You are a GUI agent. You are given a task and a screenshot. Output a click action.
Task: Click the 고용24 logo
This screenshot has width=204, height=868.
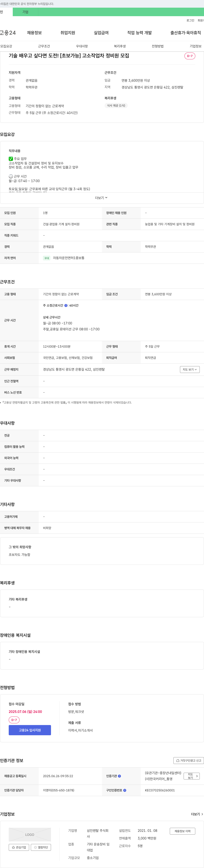[8, 33]
